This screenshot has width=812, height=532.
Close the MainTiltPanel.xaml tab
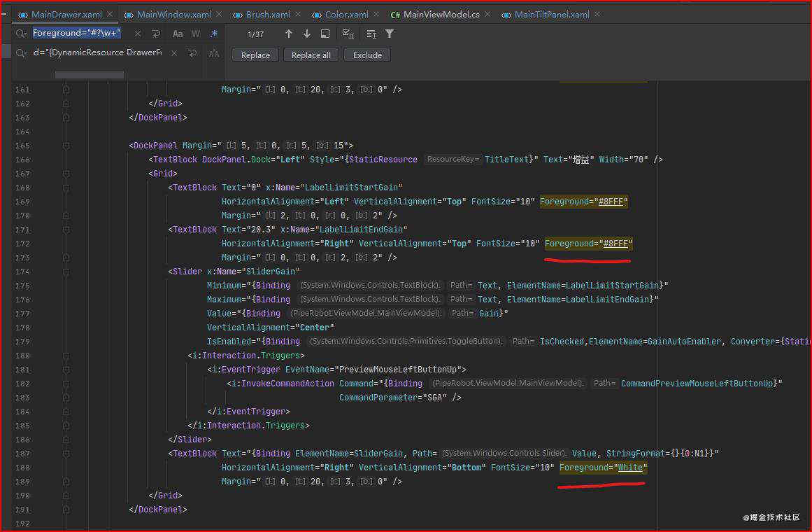point(597,15)
